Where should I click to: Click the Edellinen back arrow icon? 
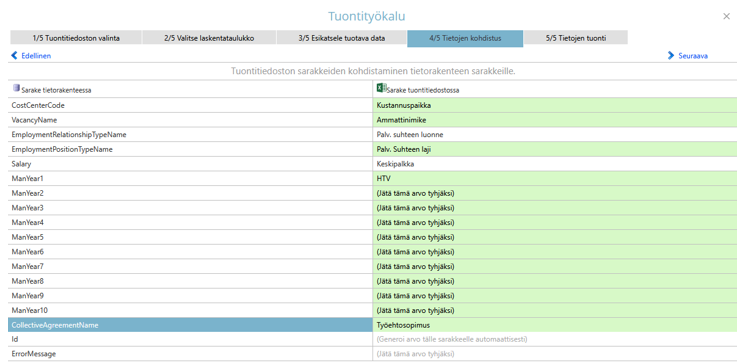point(14,56)
